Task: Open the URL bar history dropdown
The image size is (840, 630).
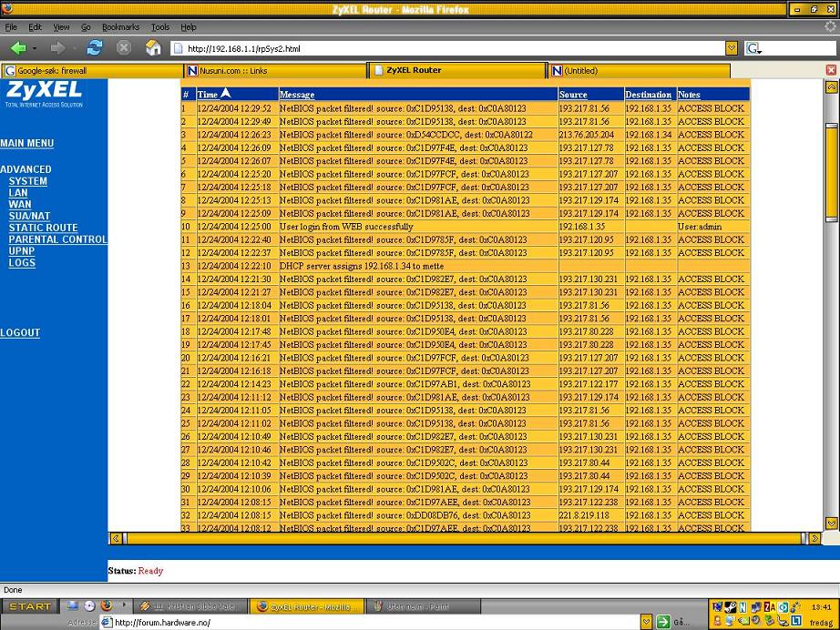Action: 732,48
